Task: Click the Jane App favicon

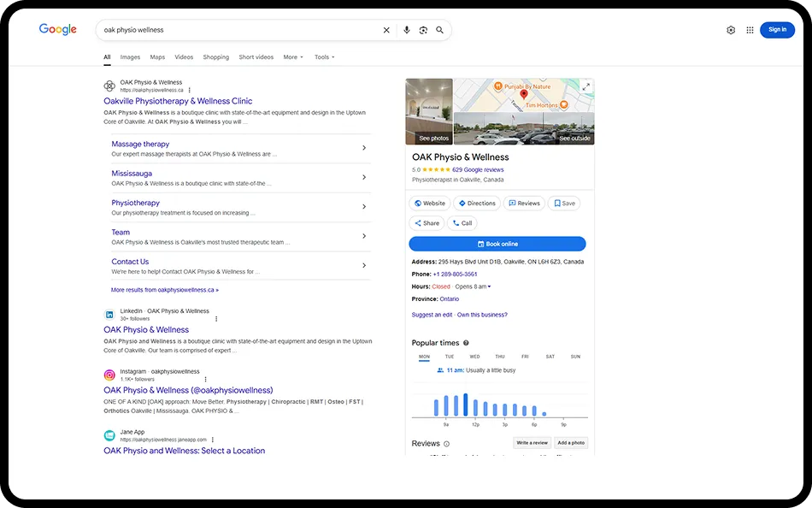Action: pyautogui.click(x=109, y=435)
